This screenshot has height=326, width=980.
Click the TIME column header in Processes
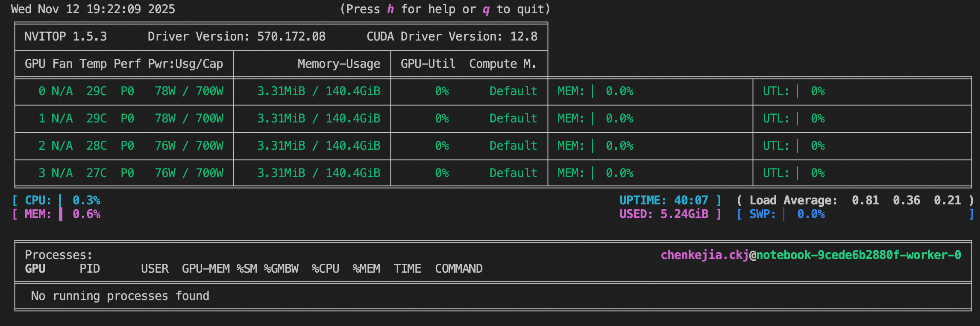point(408,269)
